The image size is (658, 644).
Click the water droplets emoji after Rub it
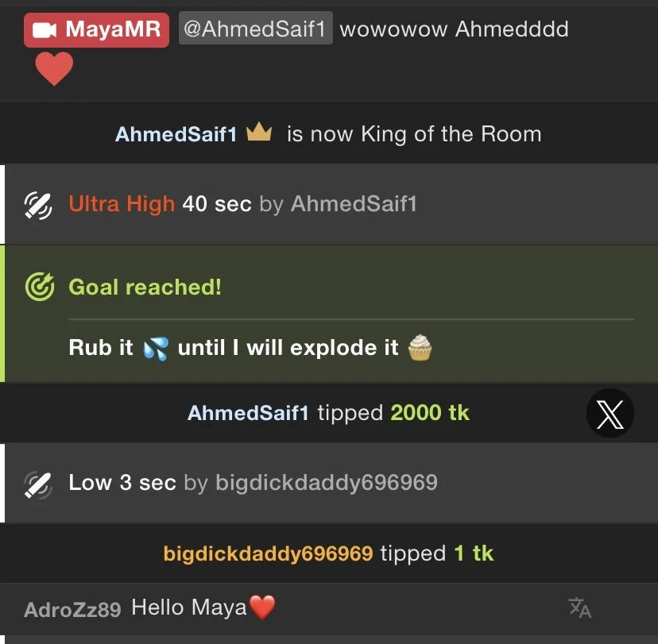[156, 349]
